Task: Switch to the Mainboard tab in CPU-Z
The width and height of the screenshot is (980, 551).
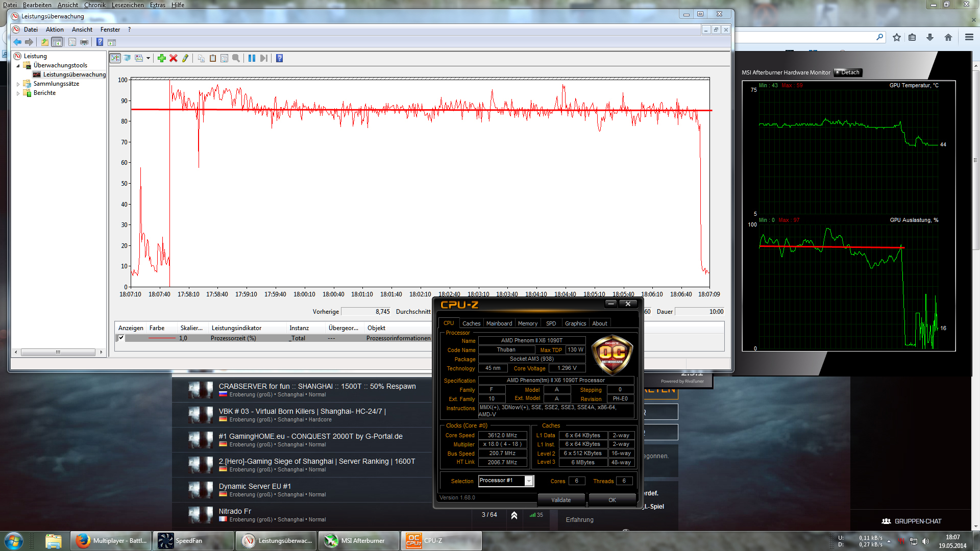Action: click(499, 323)
